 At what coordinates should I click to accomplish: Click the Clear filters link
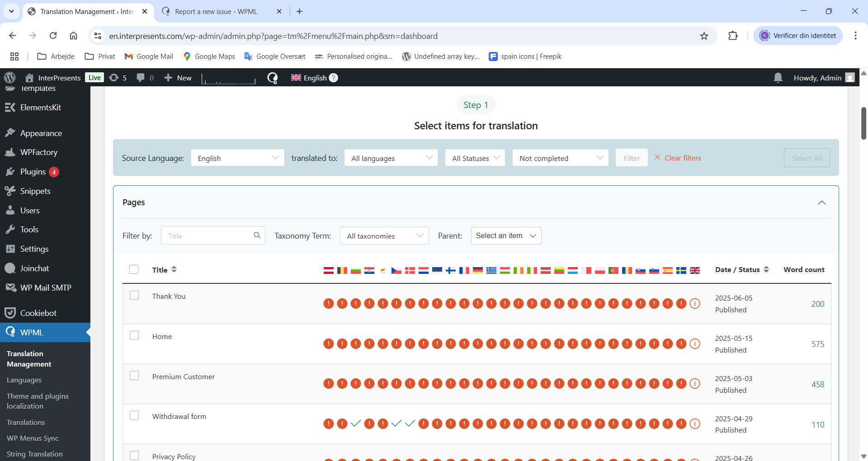(x=678, y=158)
